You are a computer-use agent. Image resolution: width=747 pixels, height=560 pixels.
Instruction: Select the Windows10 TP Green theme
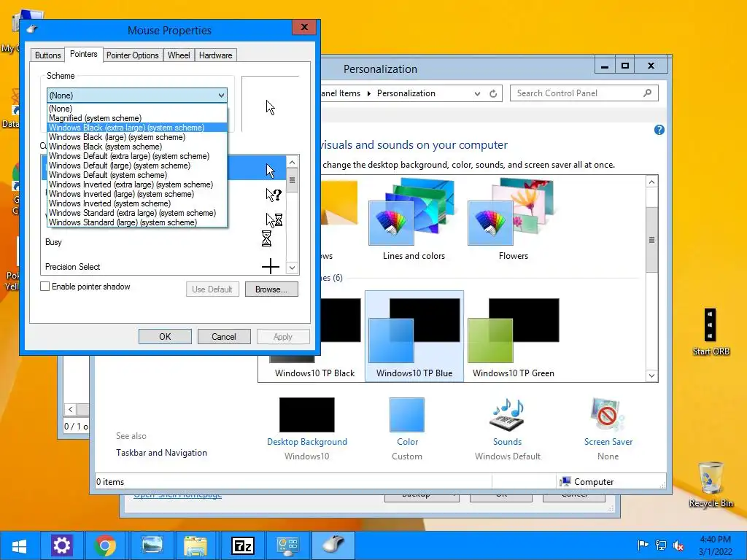513,336
